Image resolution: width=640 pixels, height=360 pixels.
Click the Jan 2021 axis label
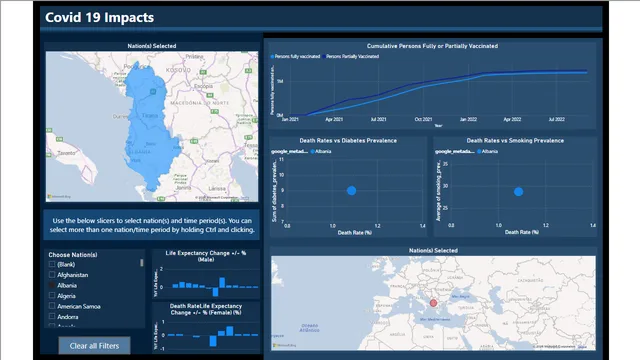(x=290, y=120)
